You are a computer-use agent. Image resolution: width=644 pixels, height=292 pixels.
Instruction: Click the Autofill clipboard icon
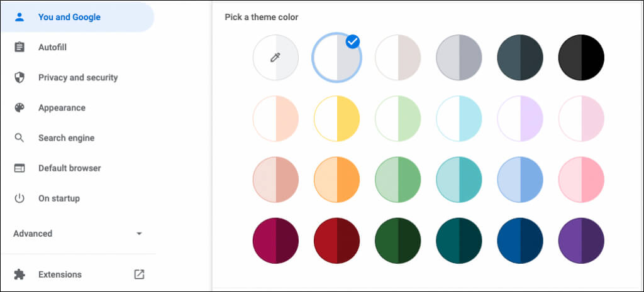click(19, 47)
